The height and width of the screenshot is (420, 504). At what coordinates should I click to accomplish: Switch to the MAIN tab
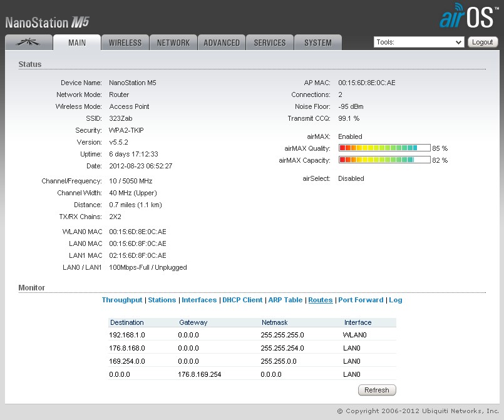(x=77, y=43)
